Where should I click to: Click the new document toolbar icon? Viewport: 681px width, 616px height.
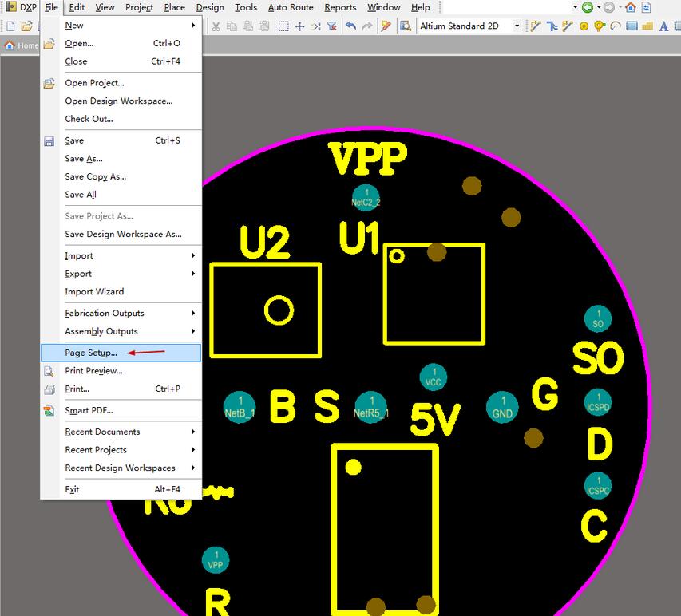click(10, 26)
